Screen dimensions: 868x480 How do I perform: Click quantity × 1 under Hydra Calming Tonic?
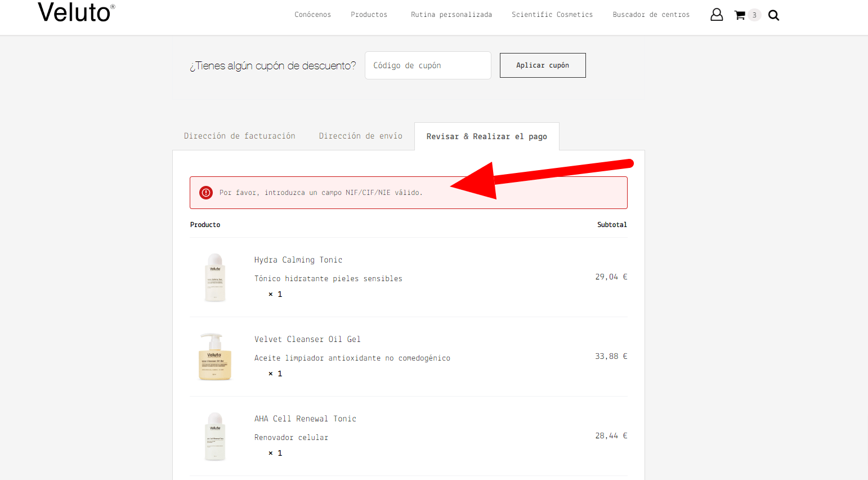point(275,294)
